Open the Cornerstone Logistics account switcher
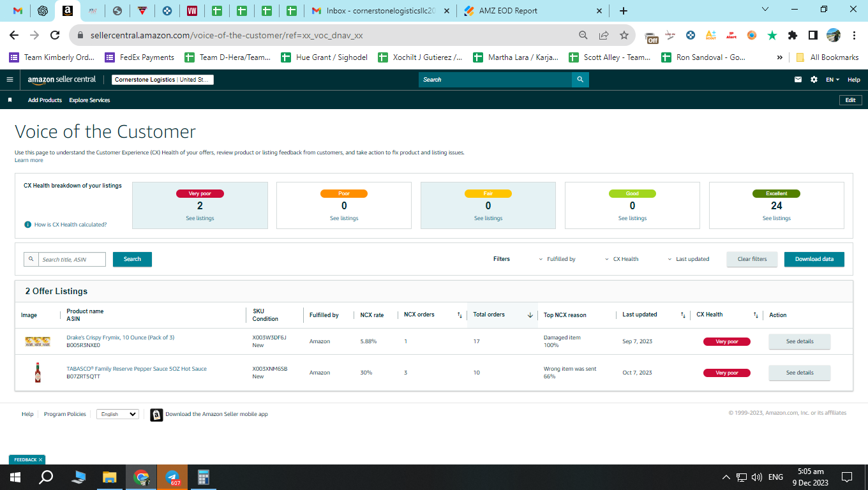This screenshot has width=868, height=490. 163,80
